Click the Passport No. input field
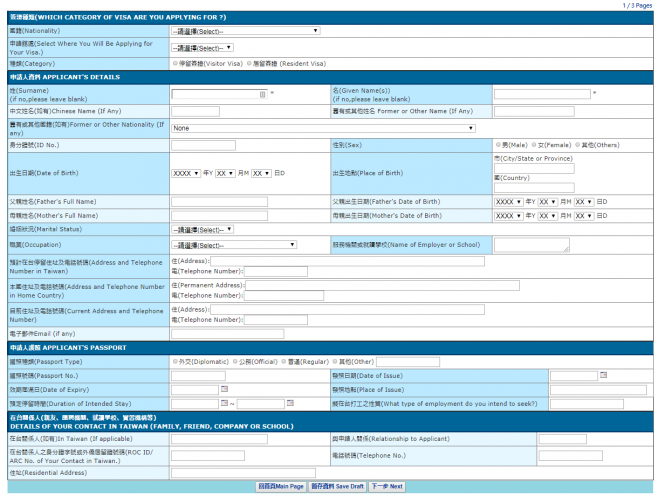This screenshot has width=658, height=497. click(x=211, y=375)
